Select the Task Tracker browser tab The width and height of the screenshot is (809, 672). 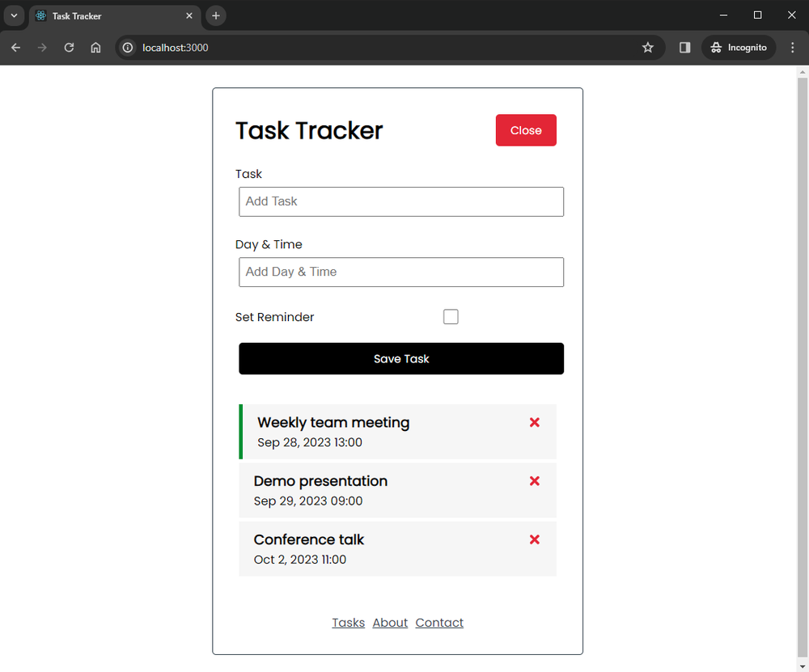pyautogui.click(x=115, y=16)
